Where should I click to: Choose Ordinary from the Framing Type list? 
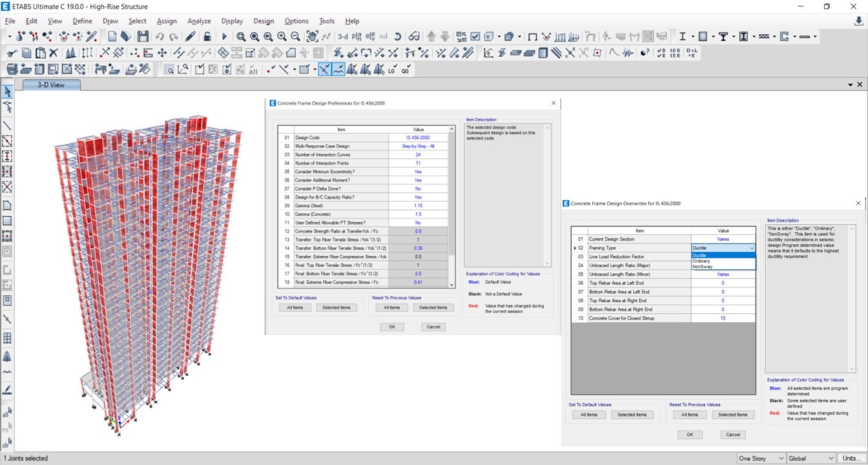tap(701, 261)
